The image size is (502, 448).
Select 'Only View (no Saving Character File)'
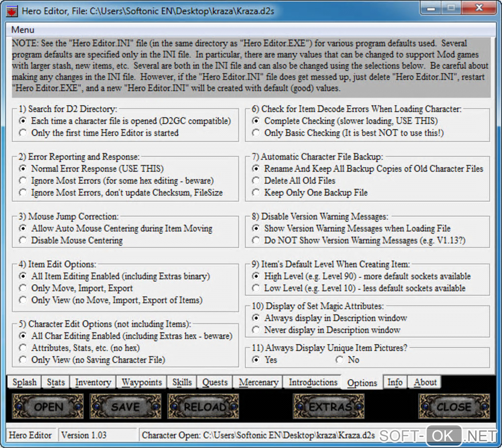[x=92, y=359]
